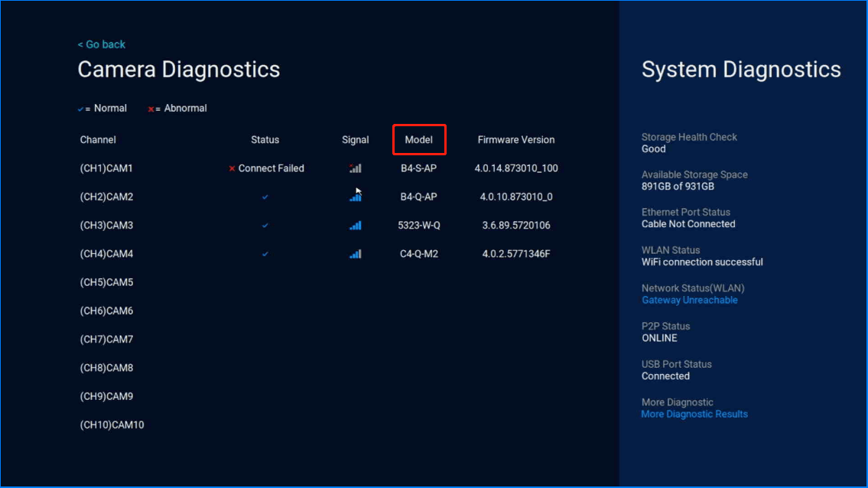Click the CAM1 signal strength icon
The image size is (868, 488).
(x=355, y=168)
